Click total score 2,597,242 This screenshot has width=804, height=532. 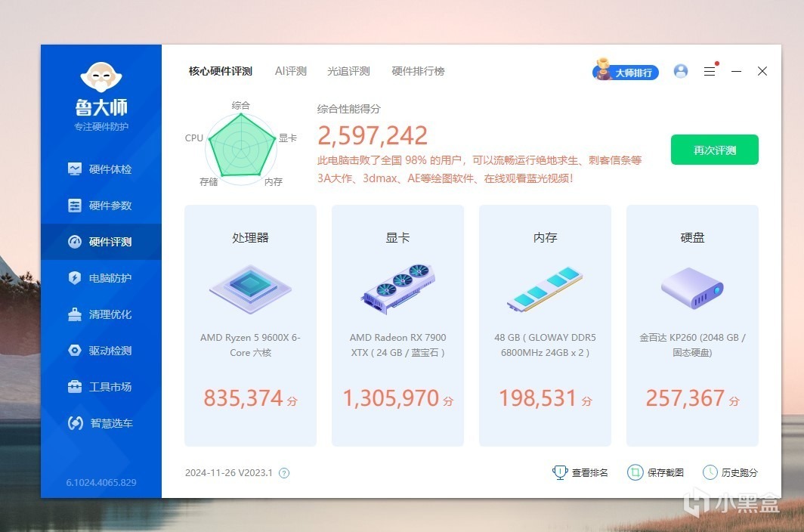373,136
